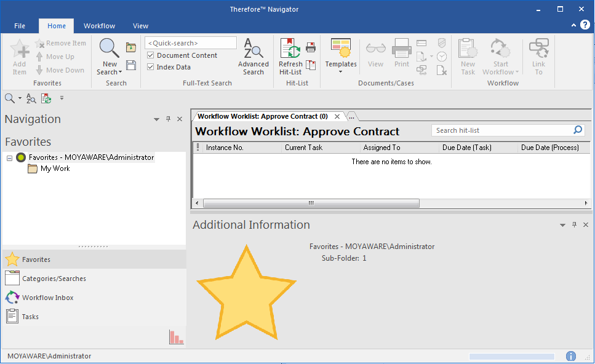Open the Templates dropdown arrow
Screen dimensions: 595x364
coord(341,72)
